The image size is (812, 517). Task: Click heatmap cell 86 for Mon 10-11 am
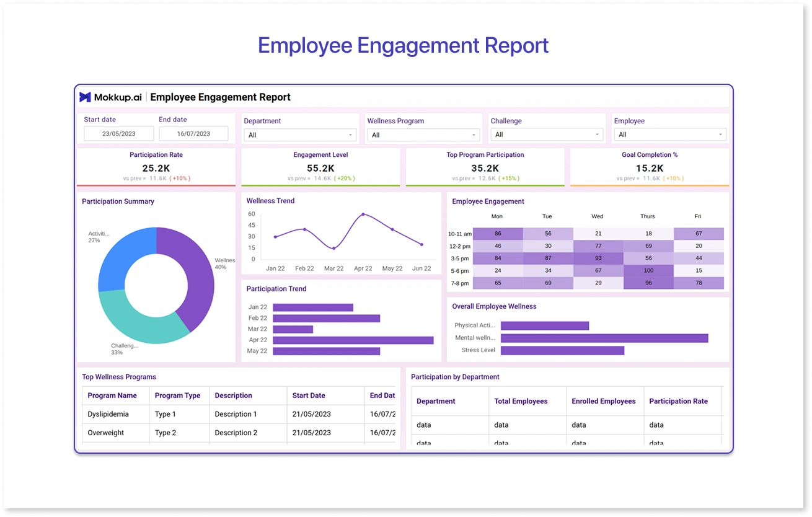(498, 234)
